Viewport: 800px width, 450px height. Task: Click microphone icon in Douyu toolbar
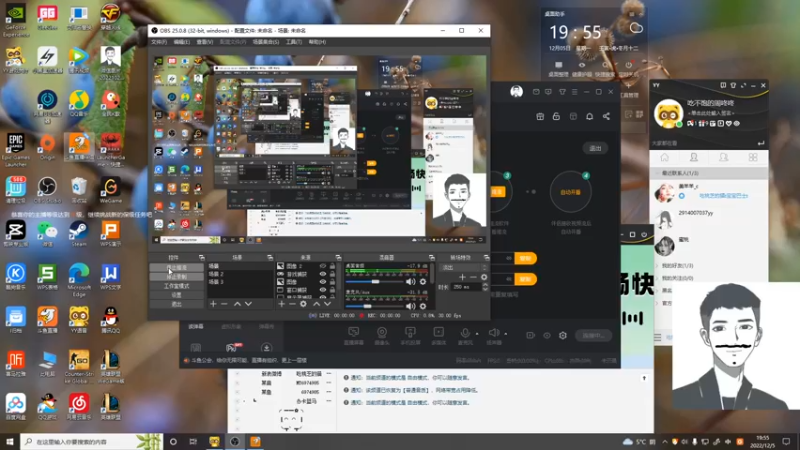pos(465,335)
